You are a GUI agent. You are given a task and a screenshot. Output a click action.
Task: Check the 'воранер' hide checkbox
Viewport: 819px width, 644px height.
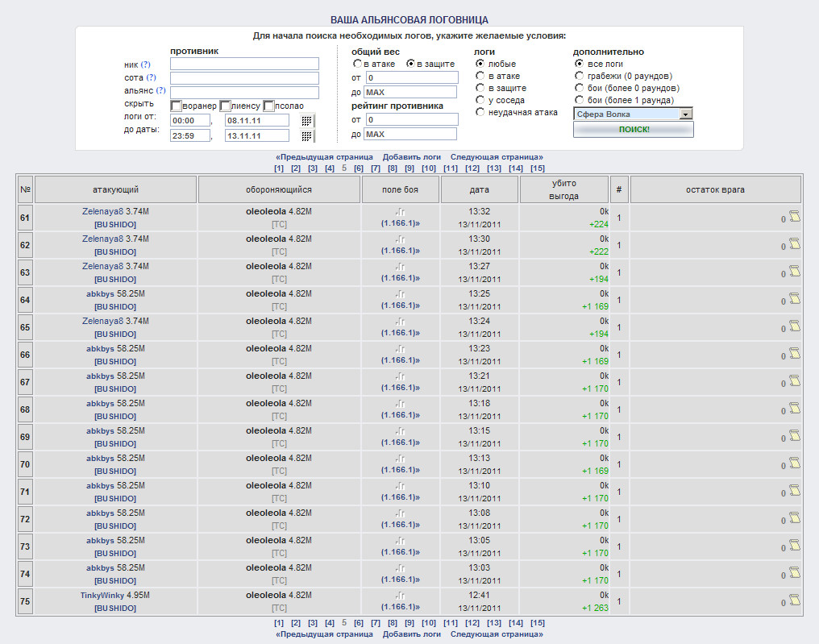pyautogui.click(x=176, y=106)
